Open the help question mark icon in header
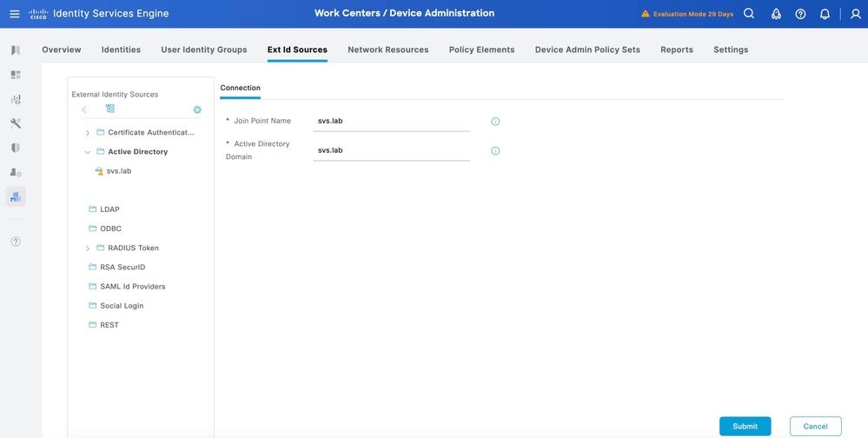The image size is (868, 438). [x=800, y=14]
